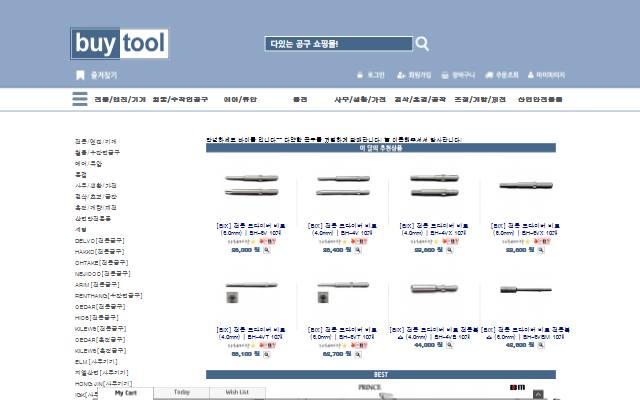Open the 사무/생활/가전 navigation menu
This screenshot has height=400, width=640.
point(360,99)
